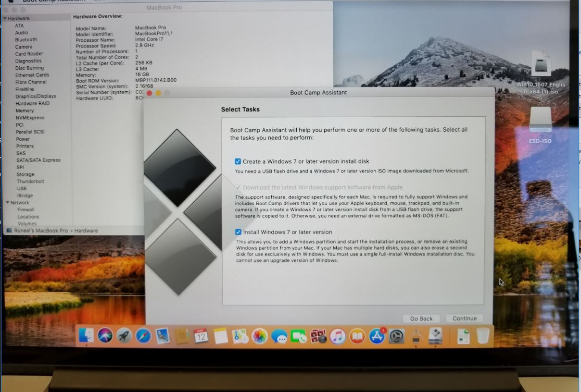The height and width of the screenshot is (392, 581).
Task: Click the Go Back button
Action: pos(421,318)
